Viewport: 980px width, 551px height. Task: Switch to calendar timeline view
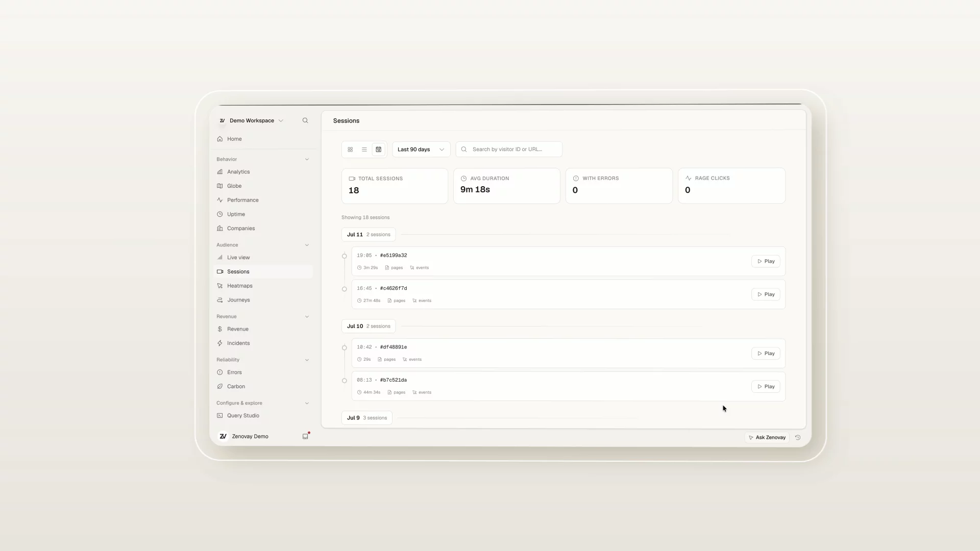(x=379, y=149)
